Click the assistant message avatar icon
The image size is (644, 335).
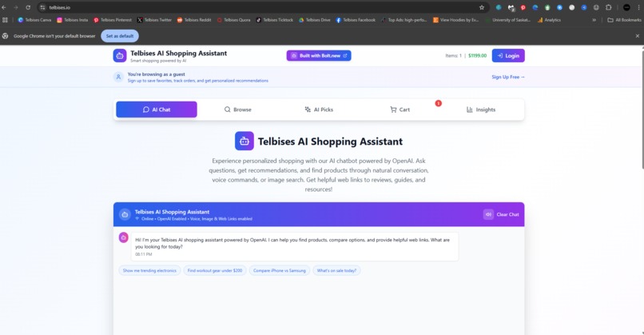123,237
